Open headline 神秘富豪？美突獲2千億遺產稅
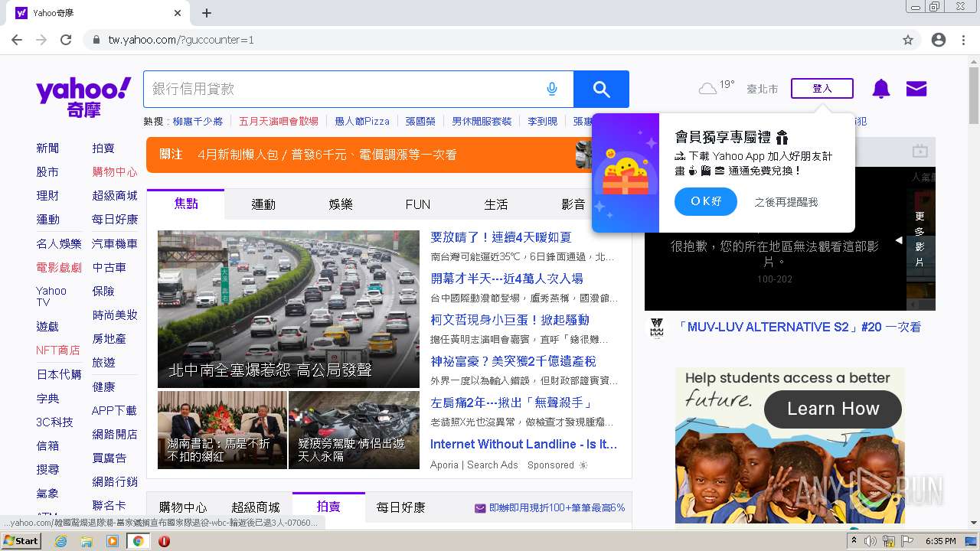980x551 pixels. (513, 361)
